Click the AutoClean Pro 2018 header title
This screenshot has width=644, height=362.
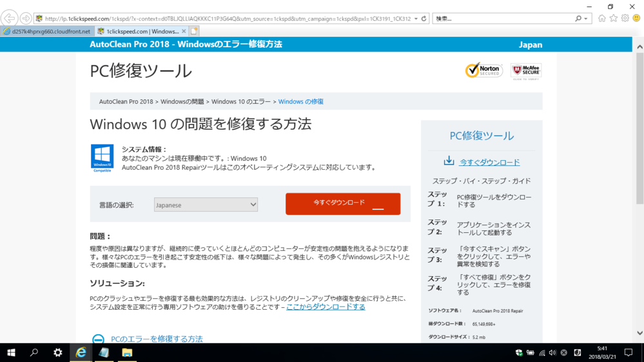tap(186, 45)
